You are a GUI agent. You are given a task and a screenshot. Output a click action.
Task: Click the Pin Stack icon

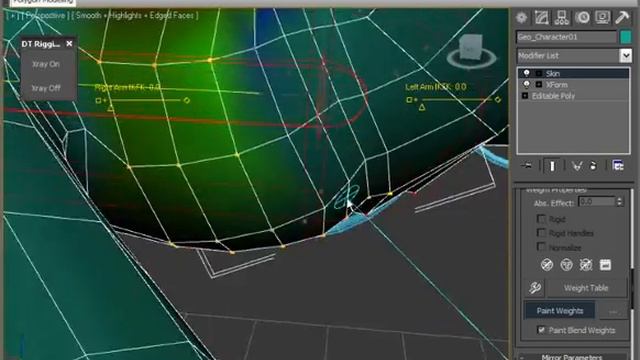click(527, 166)
